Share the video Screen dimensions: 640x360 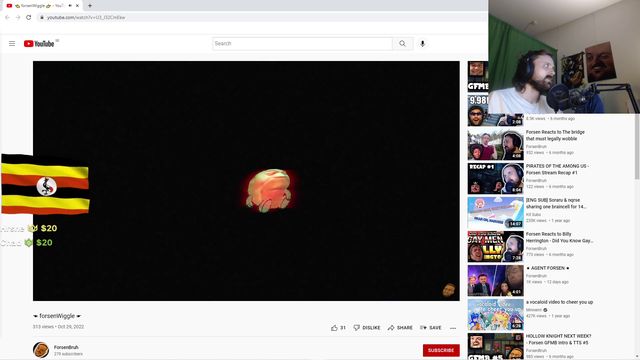click(400, 328)
